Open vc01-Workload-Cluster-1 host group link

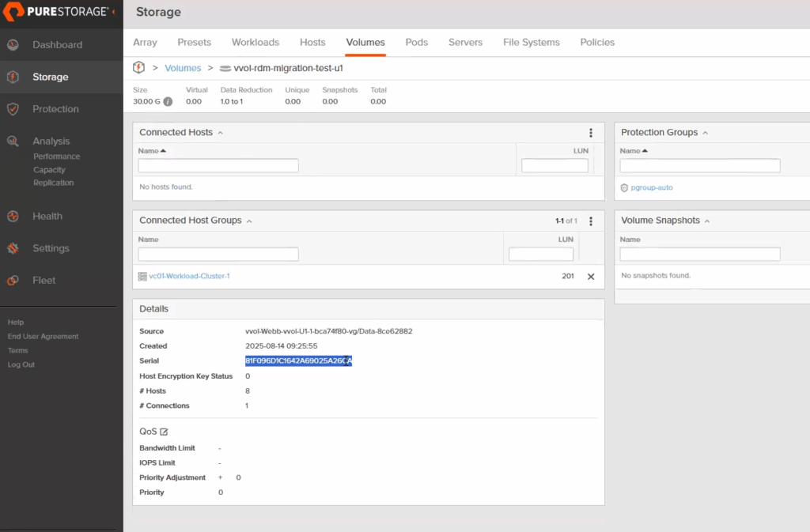(x=190, y=276)
